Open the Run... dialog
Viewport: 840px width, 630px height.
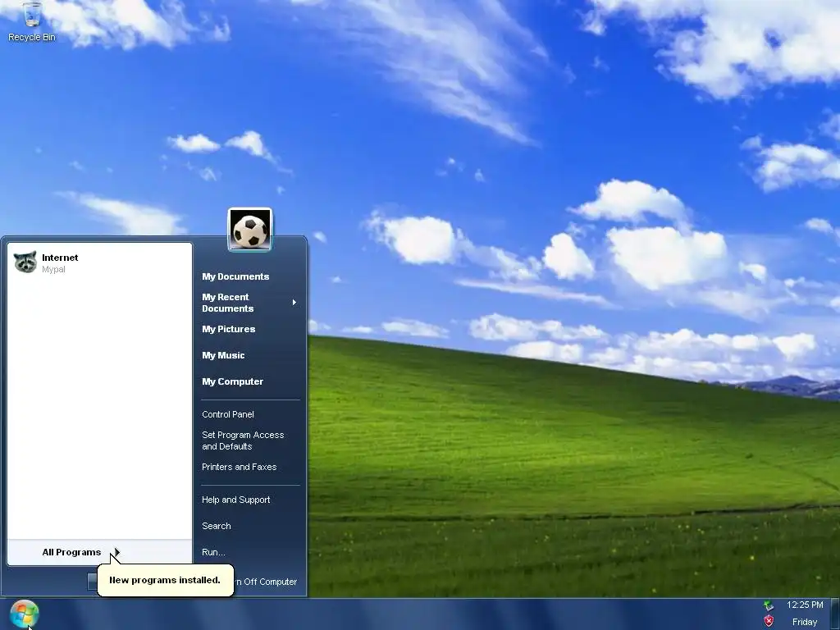click(213, 552)
